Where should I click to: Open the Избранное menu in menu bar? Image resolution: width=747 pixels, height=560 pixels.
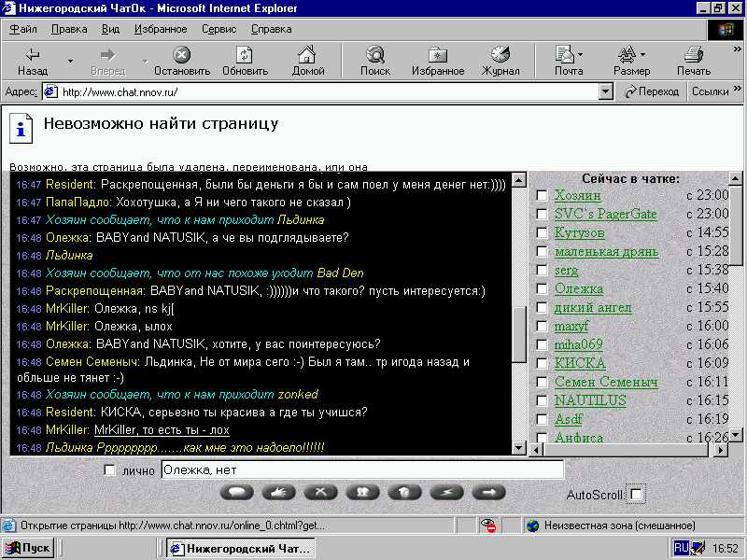click(x=161, y=29)
